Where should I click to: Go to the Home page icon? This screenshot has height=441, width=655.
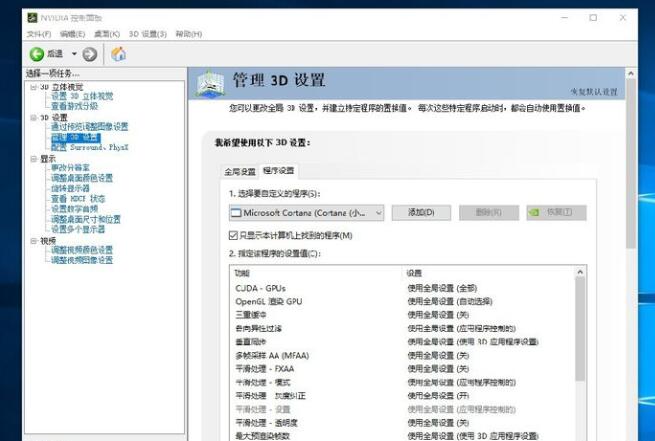(119, 54)
